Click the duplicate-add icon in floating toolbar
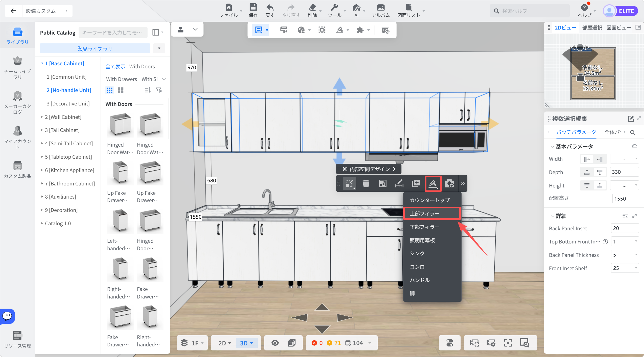644x357 pixels. click(x=416, y=183)
